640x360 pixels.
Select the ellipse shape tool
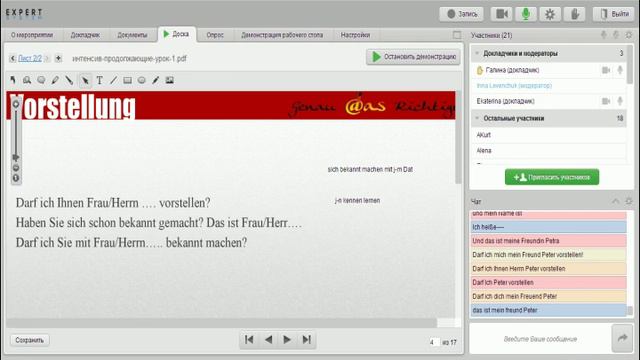click(142, 80)
